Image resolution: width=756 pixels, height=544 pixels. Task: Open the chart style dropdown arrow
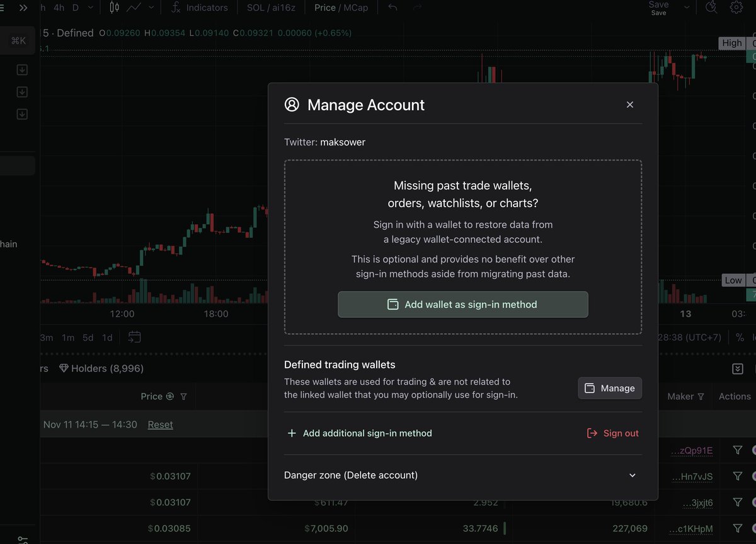[x=152, y=8]
